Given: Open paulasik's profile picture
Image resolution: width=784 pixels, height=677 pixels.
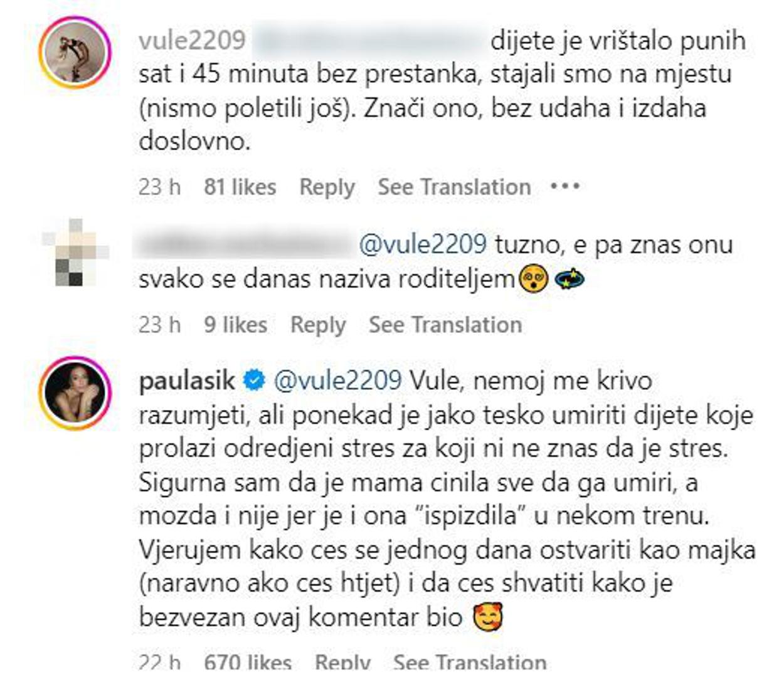Looking at the screenshot, I should [x=75, y=393].
